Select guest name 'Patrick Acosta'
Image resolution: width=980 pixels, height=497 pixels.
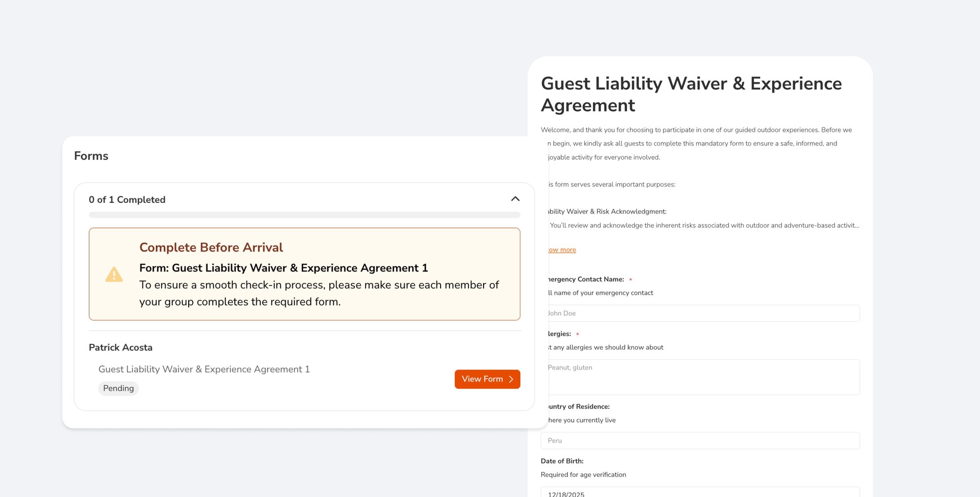point(120,347)
